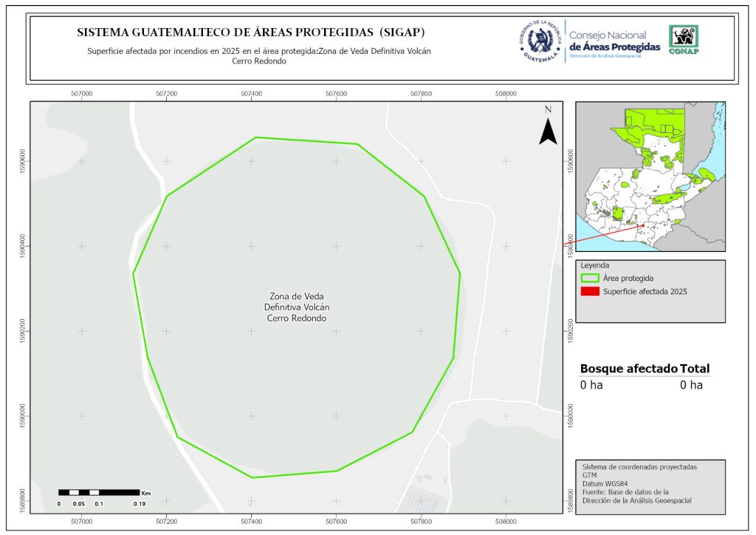Open the Guatemala overview inset map
Image resolution: width=756 pixels, height=535 pixels.
click(x=650, y=176)
